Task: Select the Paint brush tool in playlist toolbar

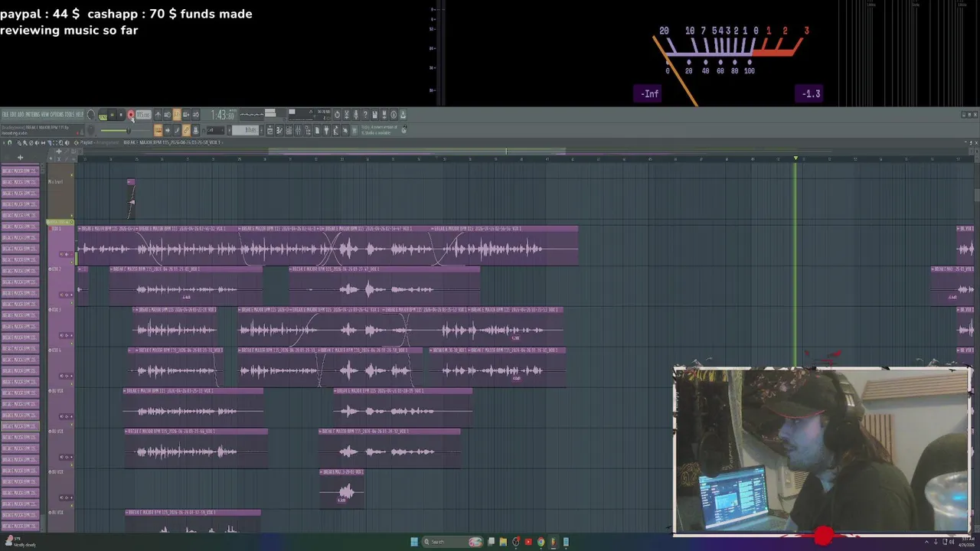Action: (x=24, y=142)
